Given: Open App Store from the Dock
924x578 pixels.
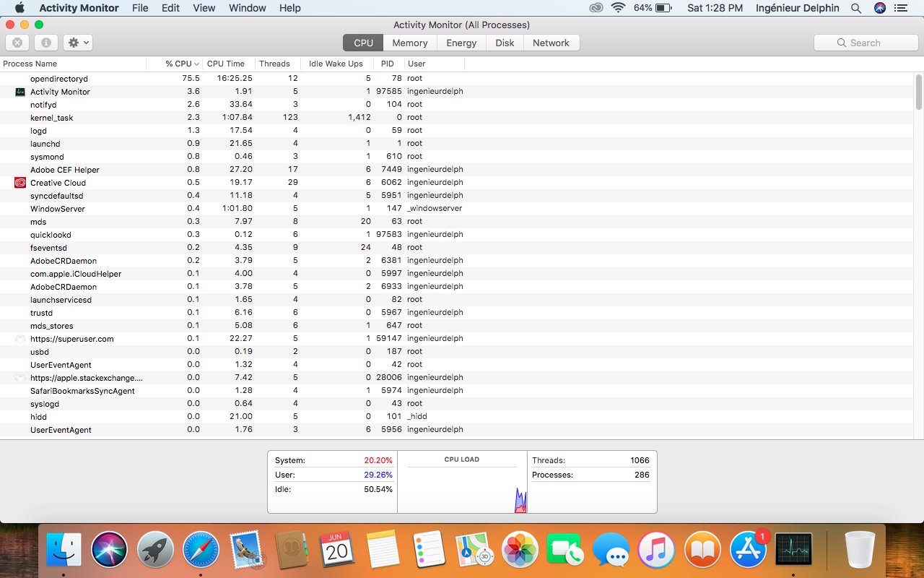Looking at the screenshot, I should pos(748,551).
